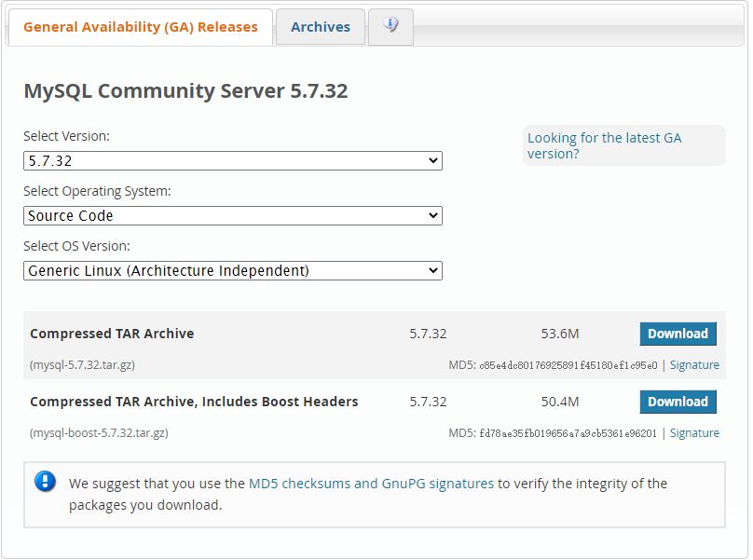753x560 pixels.
Task: Open Signature link for mysql-5.7.32.tar.gz
Action: point(694,365)
